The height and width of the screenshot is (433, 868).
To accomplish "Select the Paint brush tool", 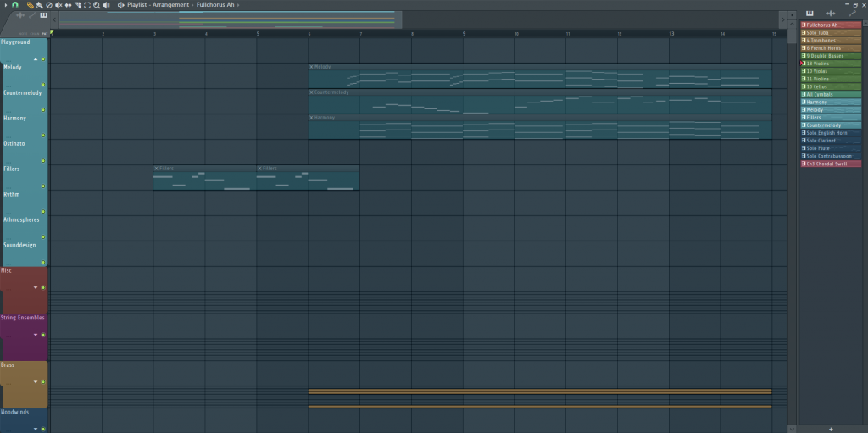I will [x=40, y=5].
